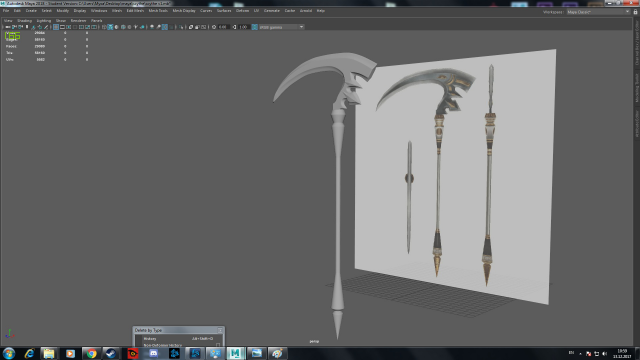The height and width of the screenshot is (360, 640).
Task: Click the Gamma reset icon
Action: pyautogui.click(x=235, y=27)
